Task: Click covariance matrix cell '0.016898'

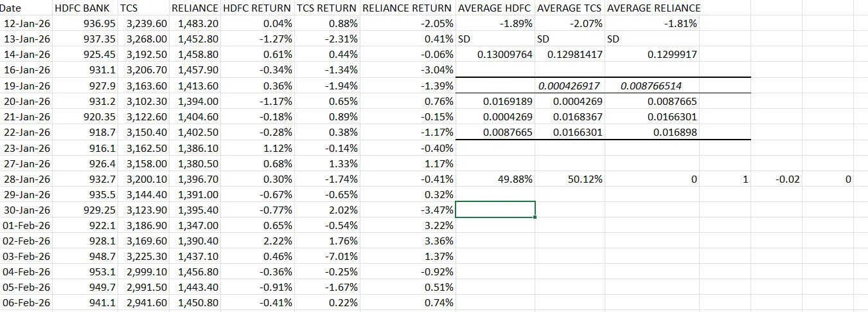Action: pos(653,132)
